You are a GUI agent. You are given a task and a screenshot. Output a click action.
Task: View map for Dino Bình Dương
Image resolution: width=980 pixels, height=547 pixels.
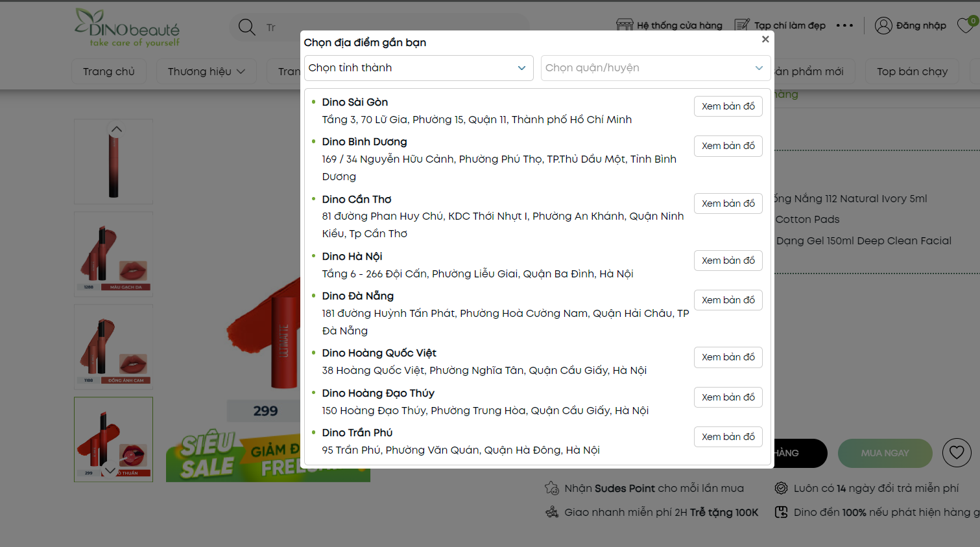pyautogui.click(x=728, y=146)
